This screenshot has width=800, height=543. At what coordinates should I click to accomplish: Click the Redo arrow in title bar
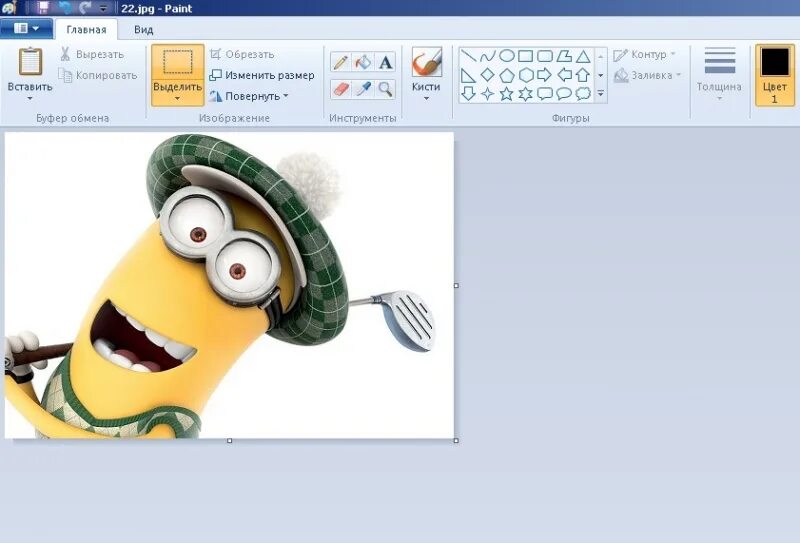[x=86, y=7]
